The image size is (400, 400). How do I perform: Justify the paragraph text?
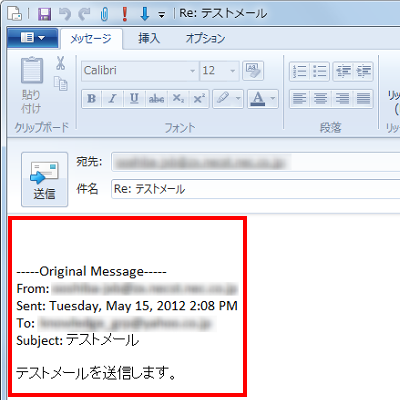(x=363, y=99)
